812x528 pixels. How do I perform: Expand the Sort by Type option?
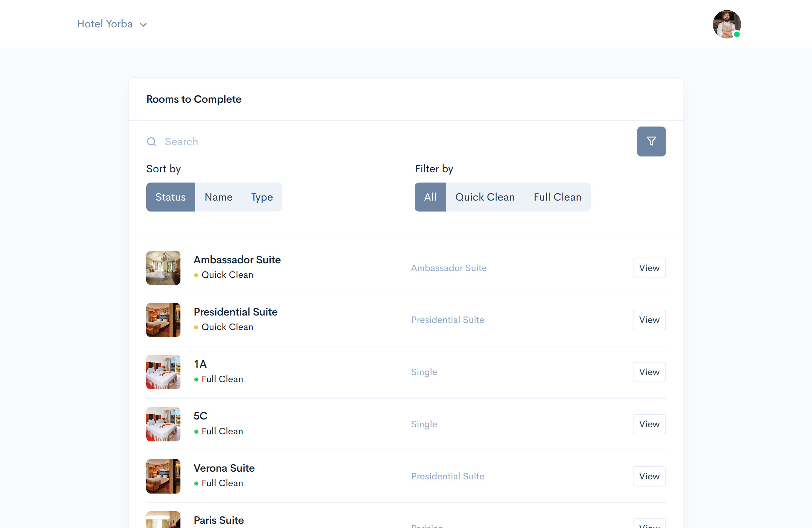coord(262,197)
